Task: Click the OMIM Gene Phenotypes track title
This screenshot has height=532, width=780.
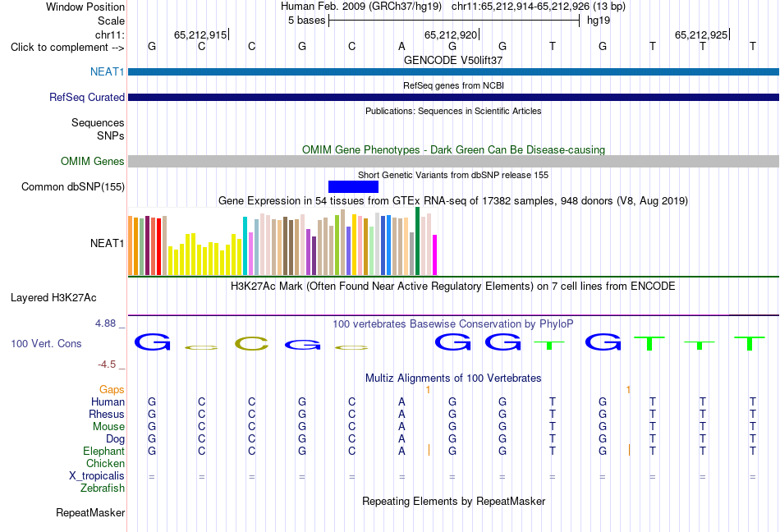Action: click(x=453, y=149)
